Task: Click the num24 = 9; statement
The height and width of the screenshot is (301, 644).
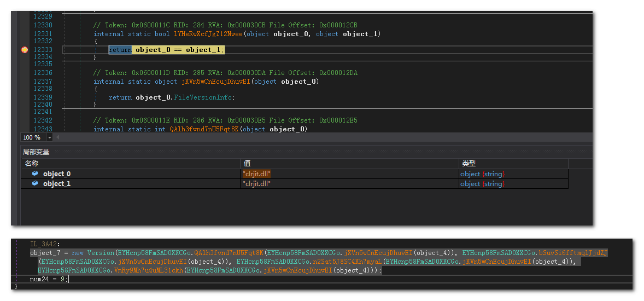Action: point(49,279)
